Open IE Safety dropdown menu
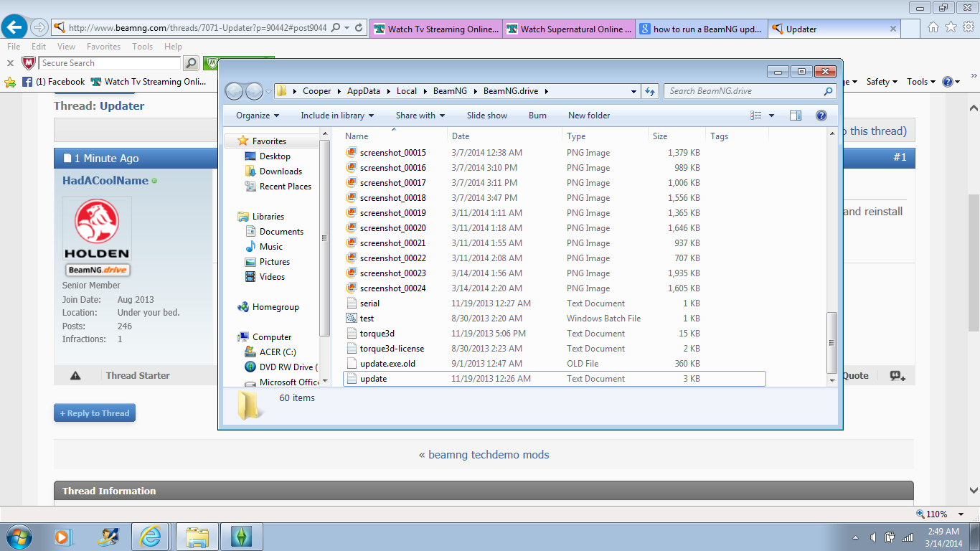Screen dimensions: 980x551 pyautogui.click(x=882, y=82)
